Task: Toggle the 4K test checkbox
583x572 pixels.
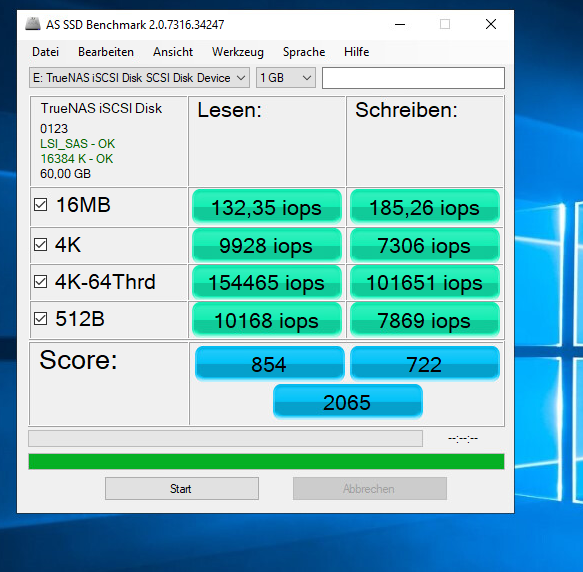Action: [41, 245]
